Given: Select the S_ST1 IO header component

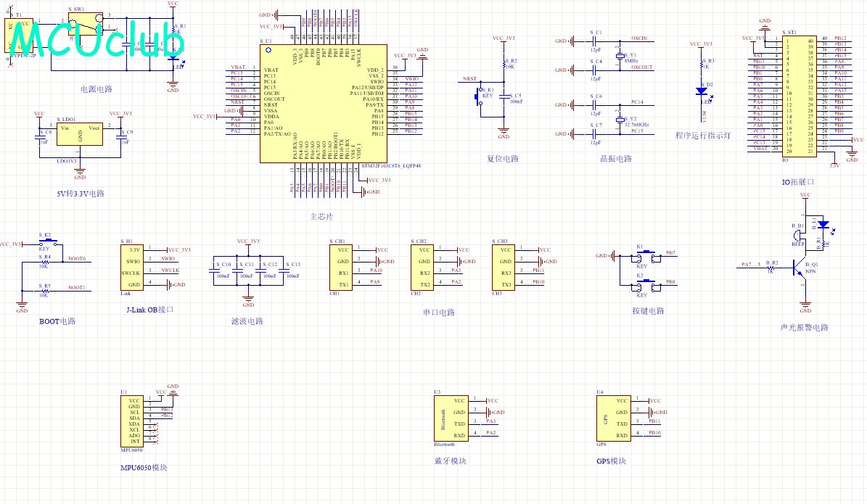Looking at the screenshot, I should pos(800,96).
